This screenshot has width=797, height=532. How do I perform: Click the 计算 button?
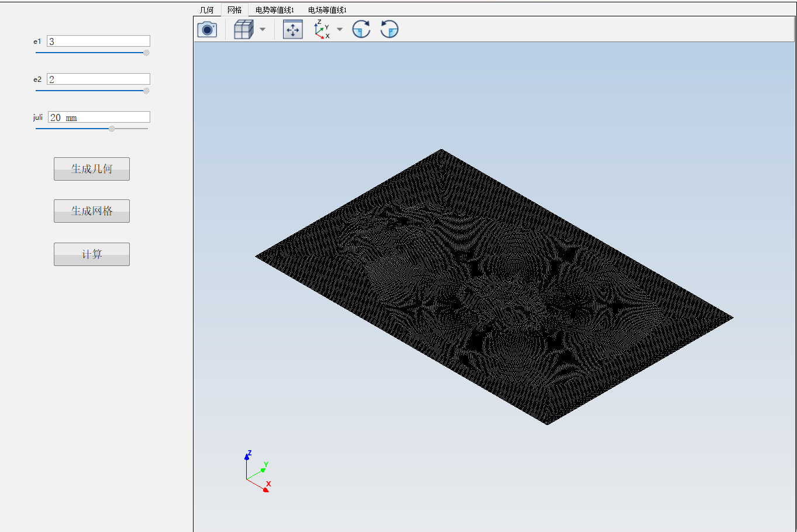(x=92, y=254)
